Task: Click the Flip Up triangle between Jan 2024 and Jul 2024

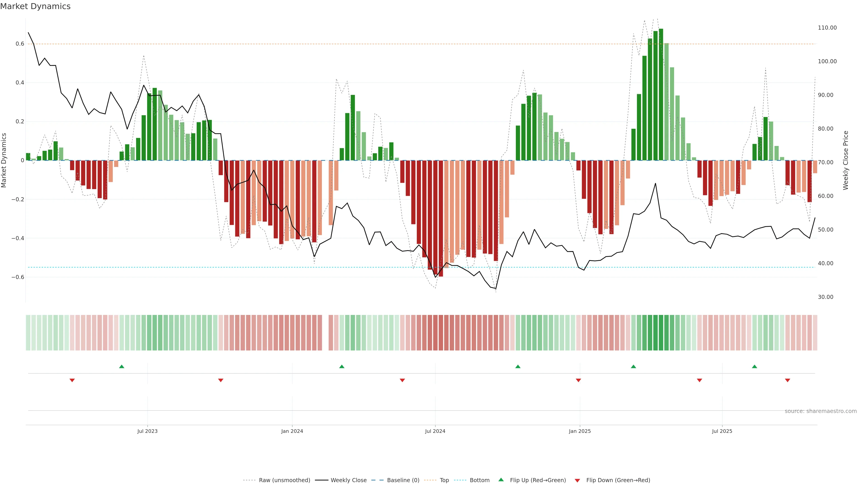Action: [342, 366]
